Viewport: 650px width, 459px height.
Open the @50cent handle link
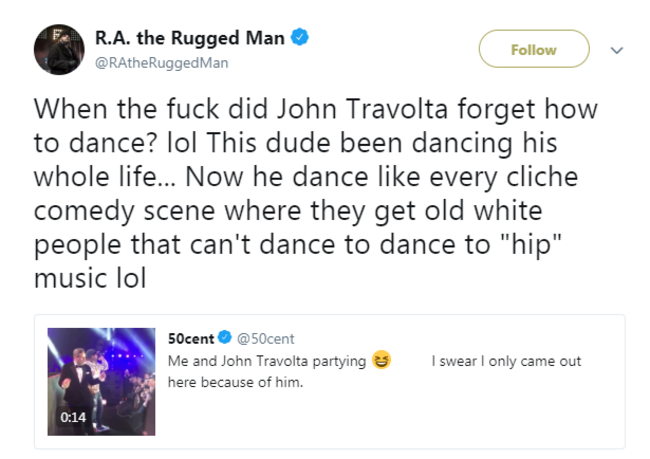(x=265, y=339)
